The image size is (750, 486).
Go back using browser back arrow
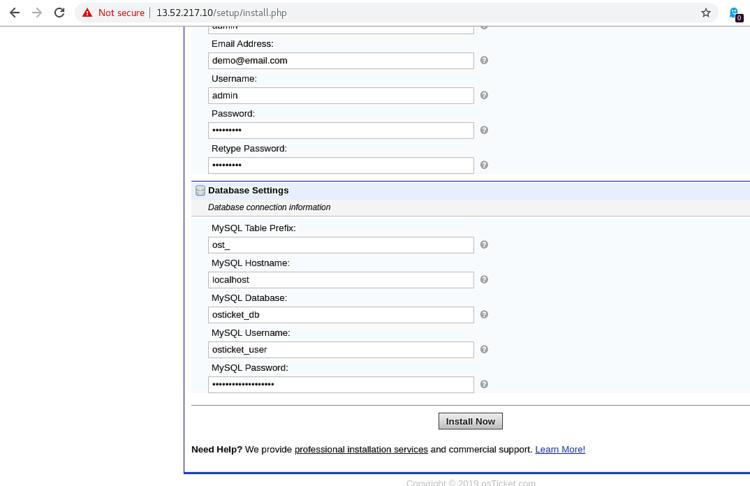14,13
